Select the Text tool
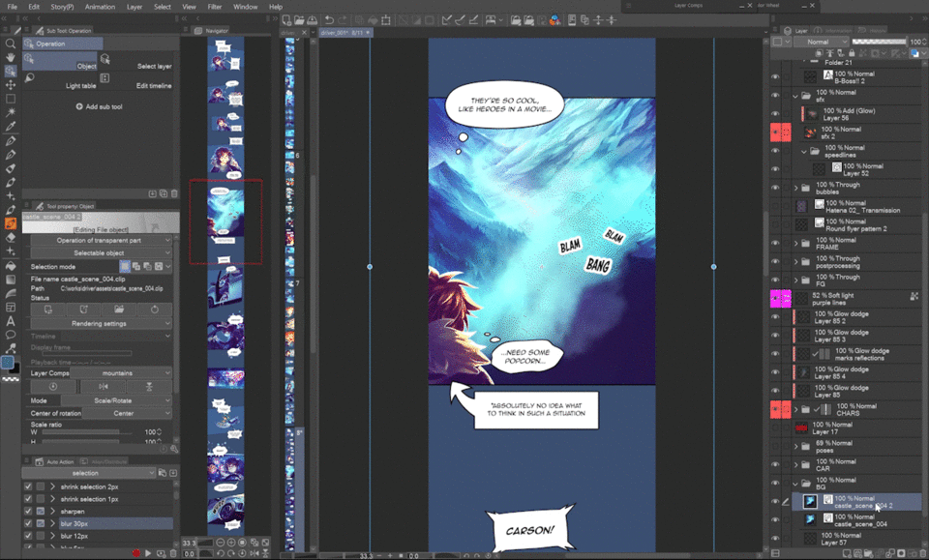929x560 pixels. point(10,321)
